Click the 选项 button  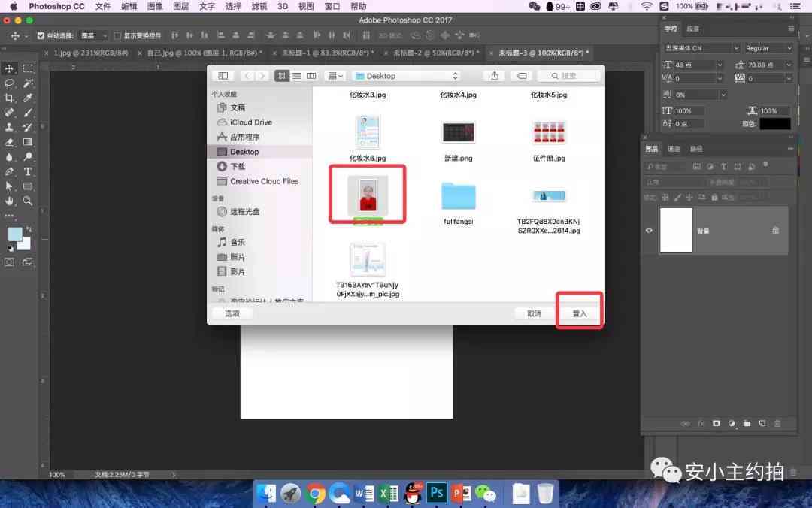[x=232, y=313]
